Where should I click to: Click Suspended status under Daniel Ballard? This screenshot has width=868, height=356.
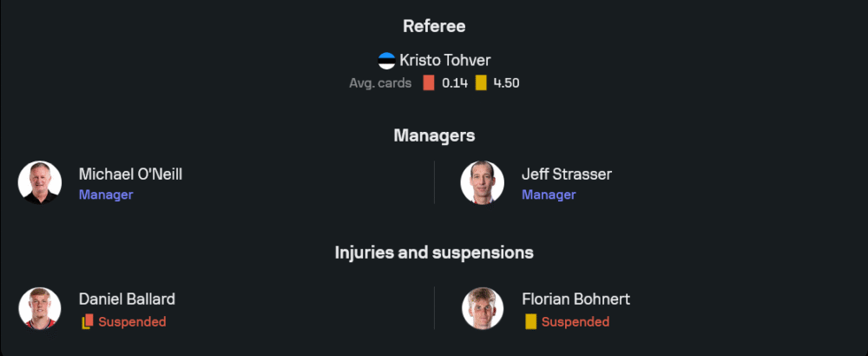pyautogui.click(x=132, y=322)
